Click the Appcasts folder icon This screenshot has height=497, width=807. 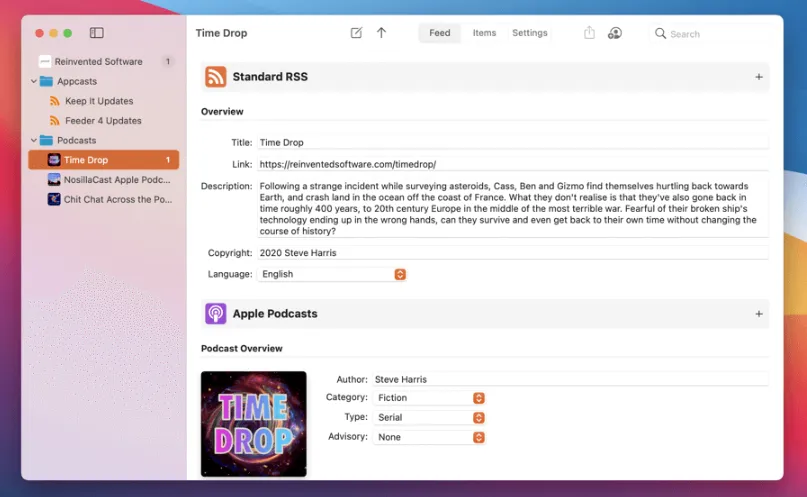[46, 81]
